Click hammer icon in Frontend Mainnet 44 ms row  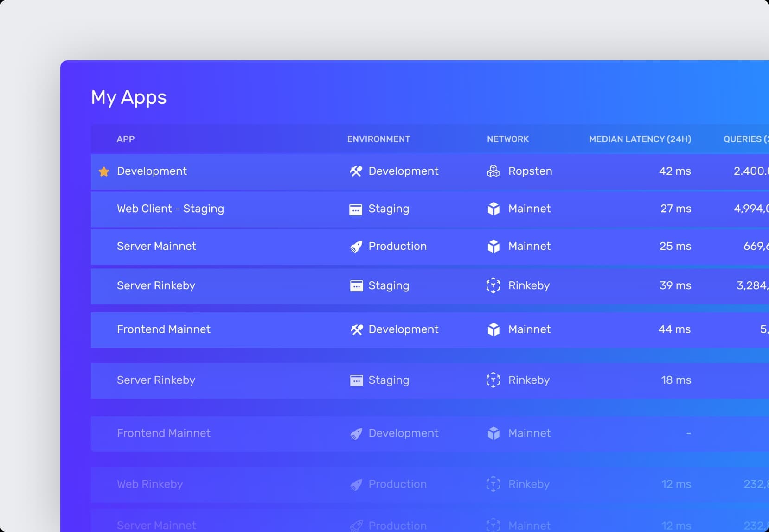coord(356,329)
